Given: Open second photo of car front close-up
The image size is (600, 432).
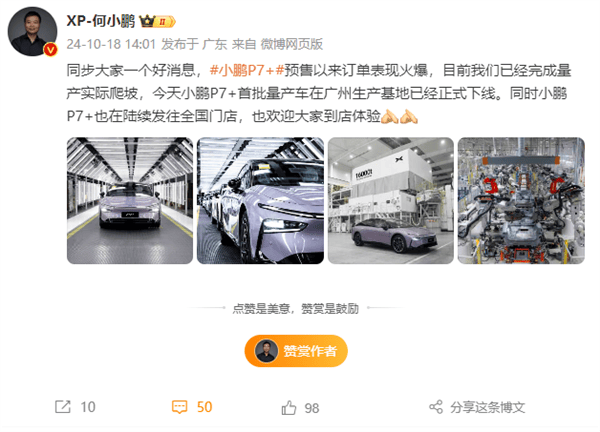Looking at the screenshot, I should pyautogui.click(x=260, y=201).
